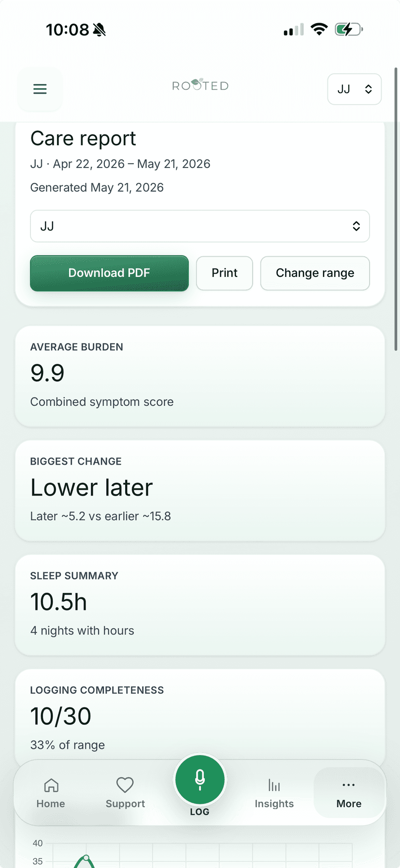
Task: Click the "Generated May 21, 2026" text
Action: point(97,187)
